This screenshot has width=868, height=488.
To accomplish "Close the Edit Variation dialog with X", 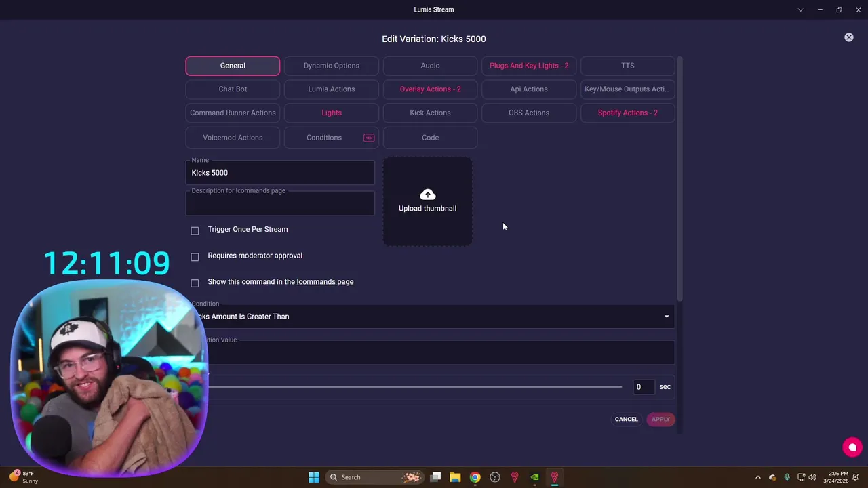I will click(849, 37).
